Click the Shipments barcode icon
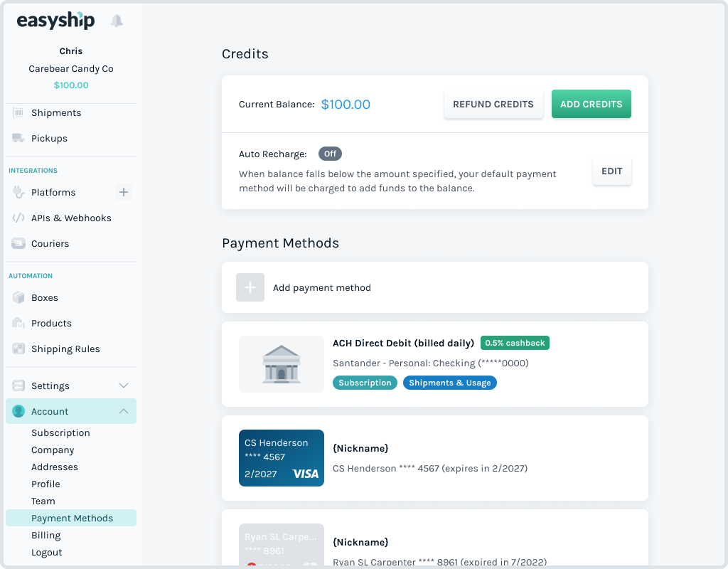Image resolution: width=728 pixels, height=569 pixels. 18,112
